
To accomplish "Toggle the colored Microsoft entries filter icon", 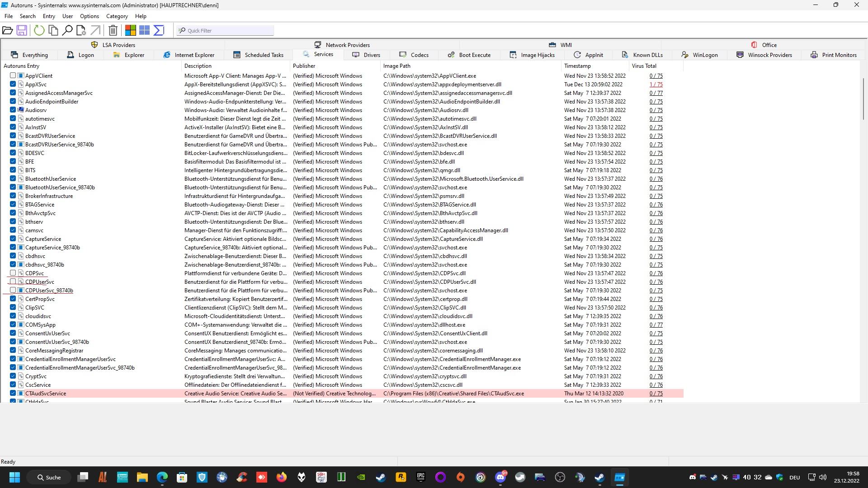I will tap(131, 30).
